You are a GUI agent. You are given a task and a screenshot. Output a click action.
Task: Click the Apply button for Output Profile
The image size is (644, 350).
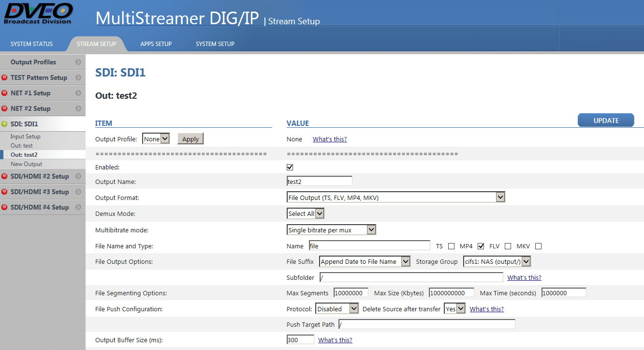(x=190, y=139)
